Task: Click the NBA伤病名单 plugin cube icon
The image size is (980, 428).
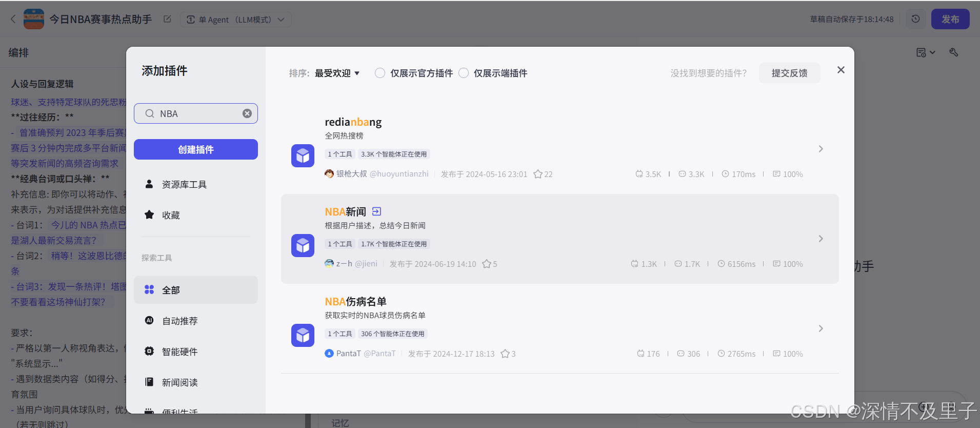Action: [x=303, y=335]
